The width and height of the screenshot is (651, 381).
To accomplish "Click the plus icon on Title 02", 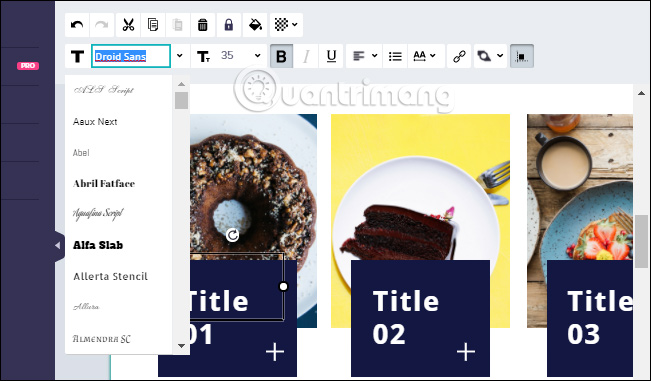I will pos(466,352).
